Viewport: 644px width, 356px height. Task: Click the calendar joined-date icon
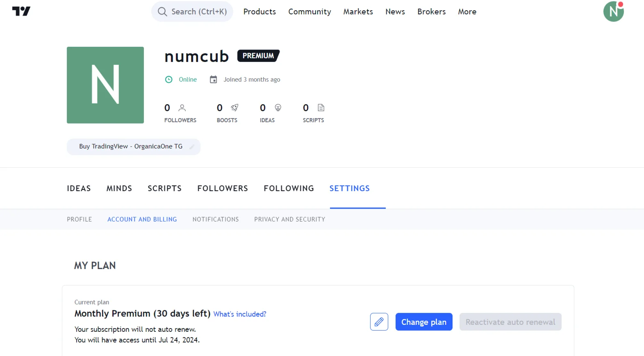click(x=213, y=80)
